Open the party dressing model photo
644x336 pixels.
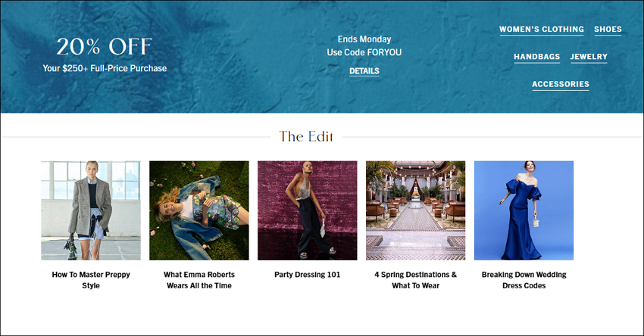click(307, 210)
